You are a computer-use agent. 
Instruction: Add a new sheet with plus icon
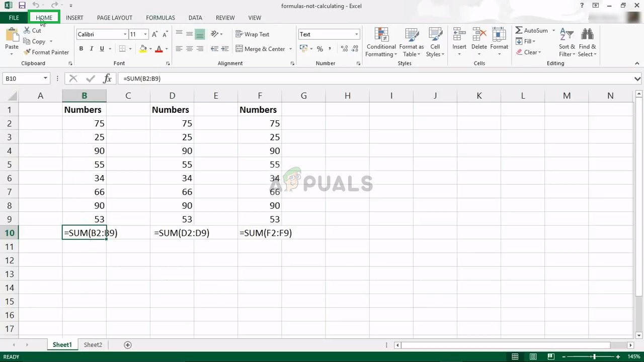coord(128,345)
